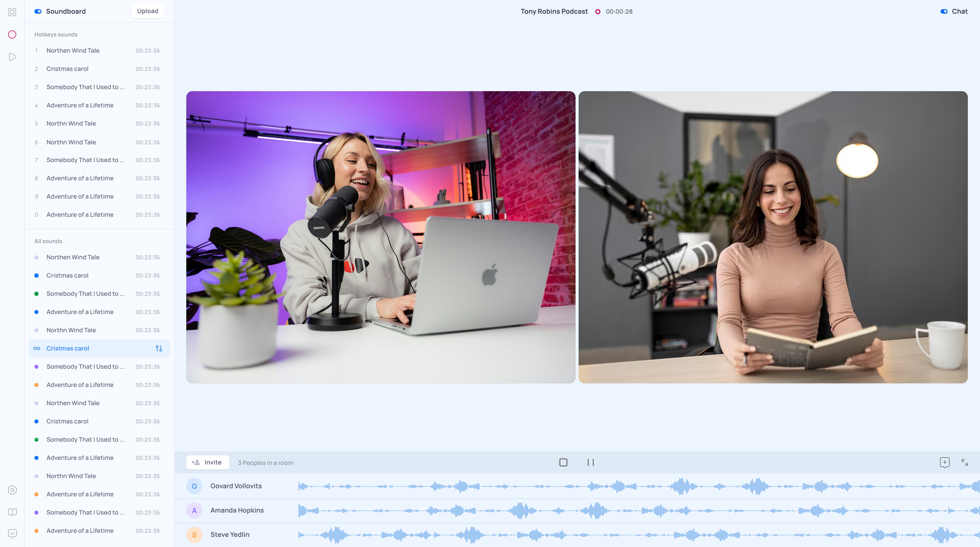Toggle the Soundboard panel switch

[38, 11]
